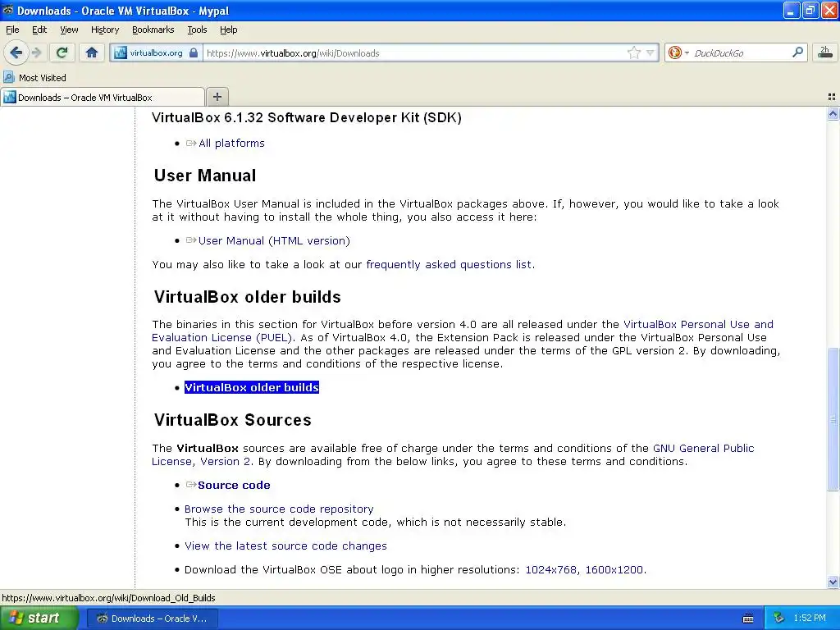Select the Downloads – Oracle VM VirtualBox tab

pos(103,98)
